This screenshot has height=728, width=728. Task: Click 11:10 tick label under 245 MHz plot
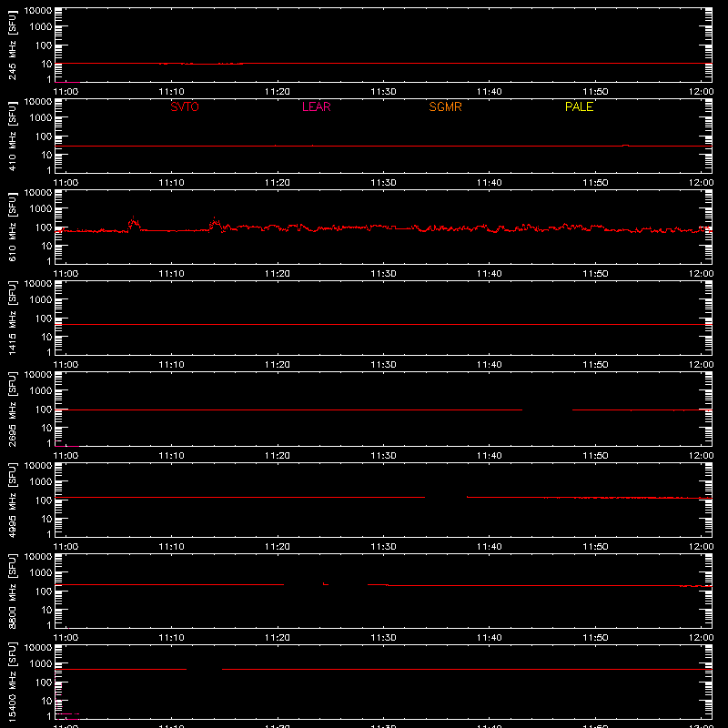[x=171, y=92]
